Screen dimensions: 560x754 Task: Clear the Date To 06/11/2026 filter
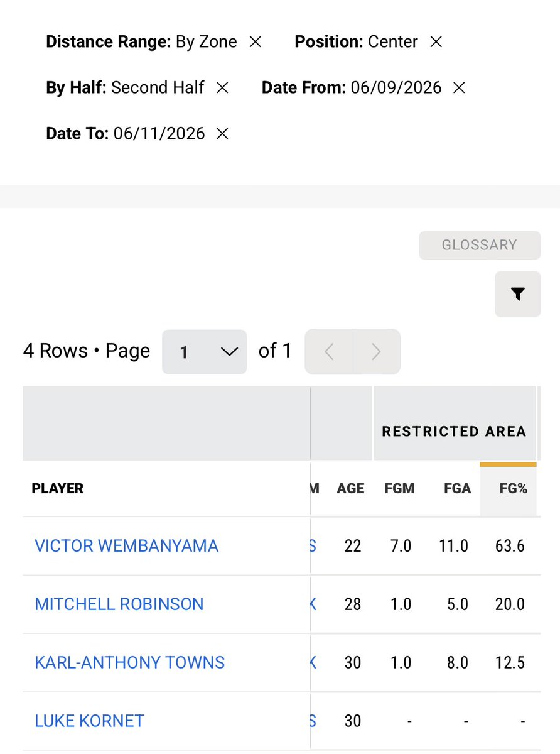tap(222, 134)
